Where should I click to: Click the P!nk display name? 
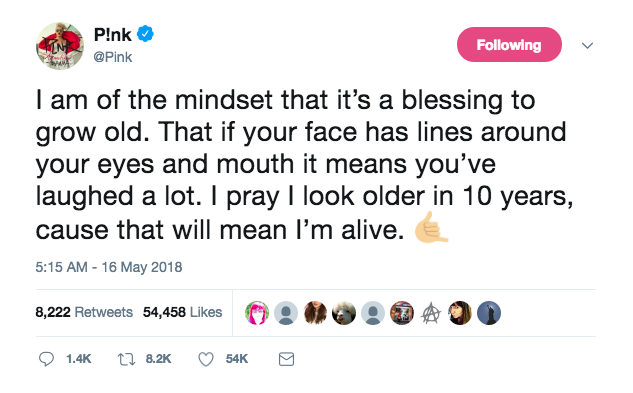coord(113,35)
